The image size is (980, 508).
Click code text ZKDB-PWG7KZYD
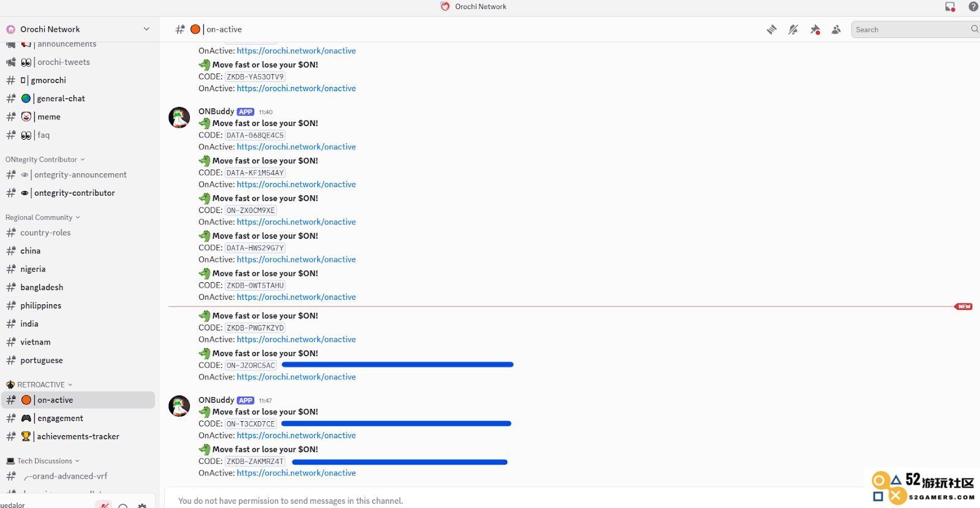pyautogui.click(x=255, y=328)
